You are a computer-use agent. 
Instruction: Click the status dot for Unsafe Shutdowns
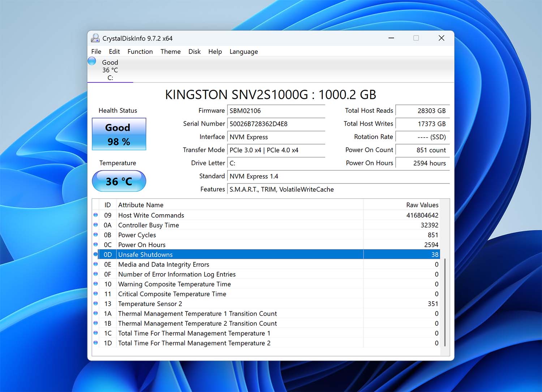pyautogui.click(x=96, y=254)
